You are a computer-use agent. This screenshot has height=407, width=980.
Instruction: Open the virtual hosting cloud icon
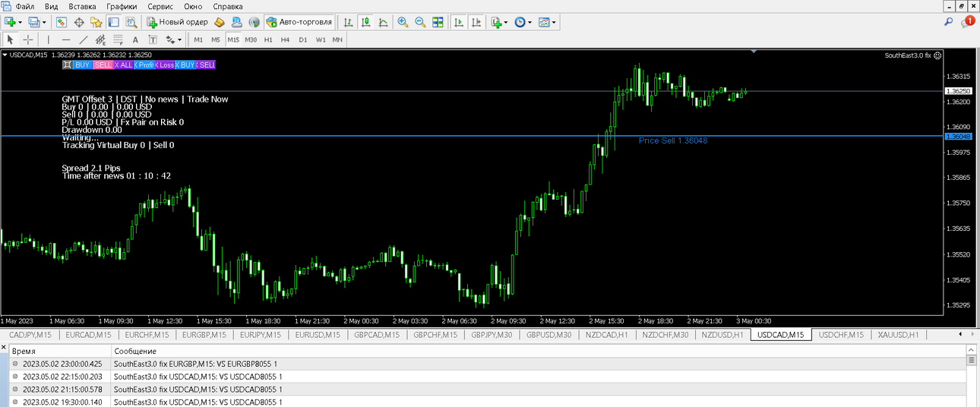point(237,23)
